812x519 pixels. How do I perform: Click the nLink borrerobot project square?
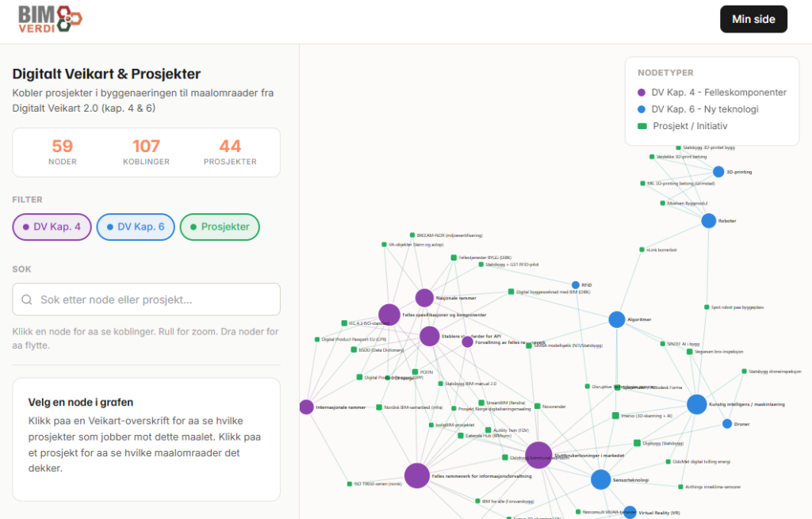[642, 250]
